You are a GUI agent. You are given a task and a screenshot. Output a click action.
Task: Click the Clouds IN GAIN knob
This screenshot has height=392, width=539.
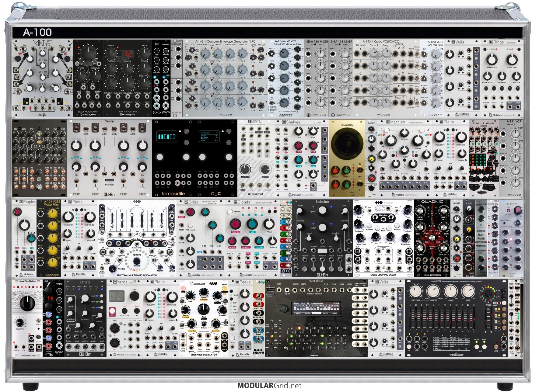pyautogui.click(x=232, y=241)
